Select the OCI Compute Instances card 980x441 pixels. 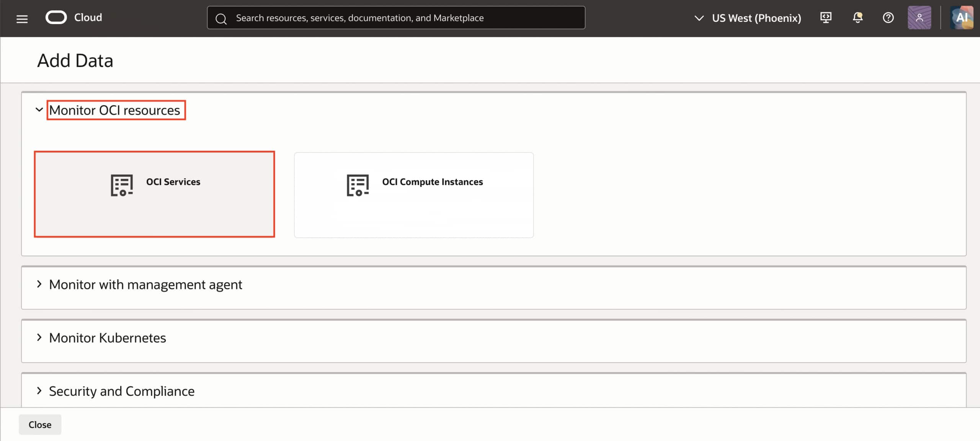pyautogui.click(x=413, y=195)
